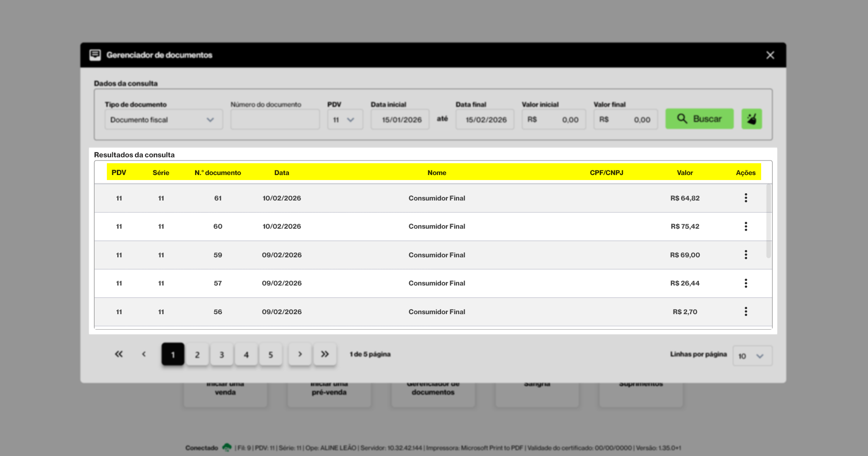868x456 pixels.
Task: Click the Número do documento input field
Action: point(275,120)
